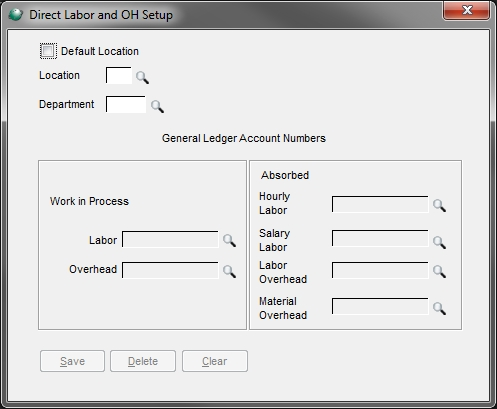
Task: Enable the Default Location checkbox
Action: pyautogui.click(x=48, y=51)
